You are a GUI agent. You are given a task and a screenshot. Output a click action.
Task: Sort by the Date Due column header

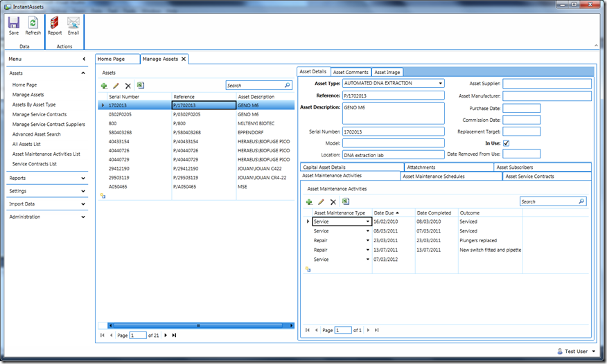coord(394,213)
